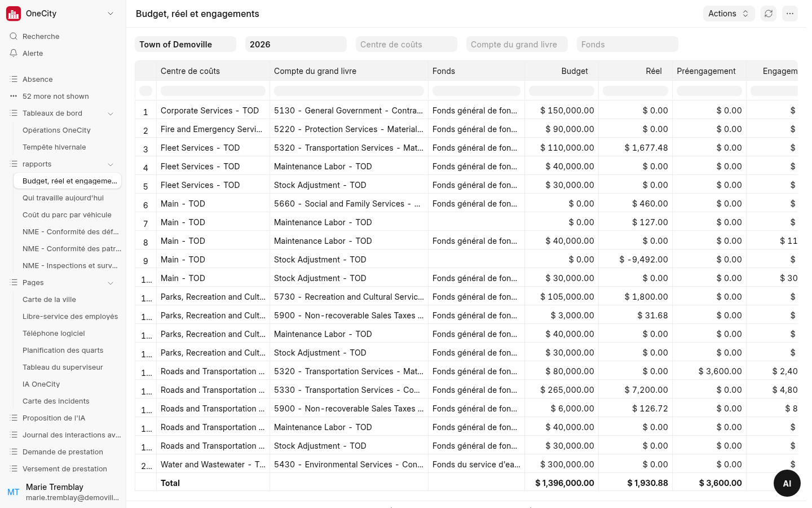The width and height of the screenshot is (812, 508).
Task: Collapse the Tableaux de bord section
Action: (111, 113)
